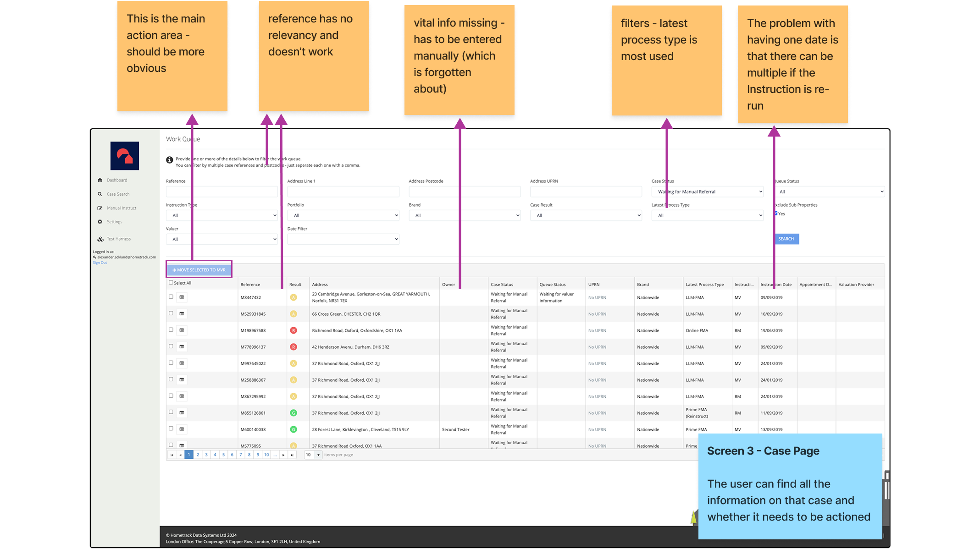Click the Address Postcode input field
Screen dimensions: 980x549
point(465,192)
